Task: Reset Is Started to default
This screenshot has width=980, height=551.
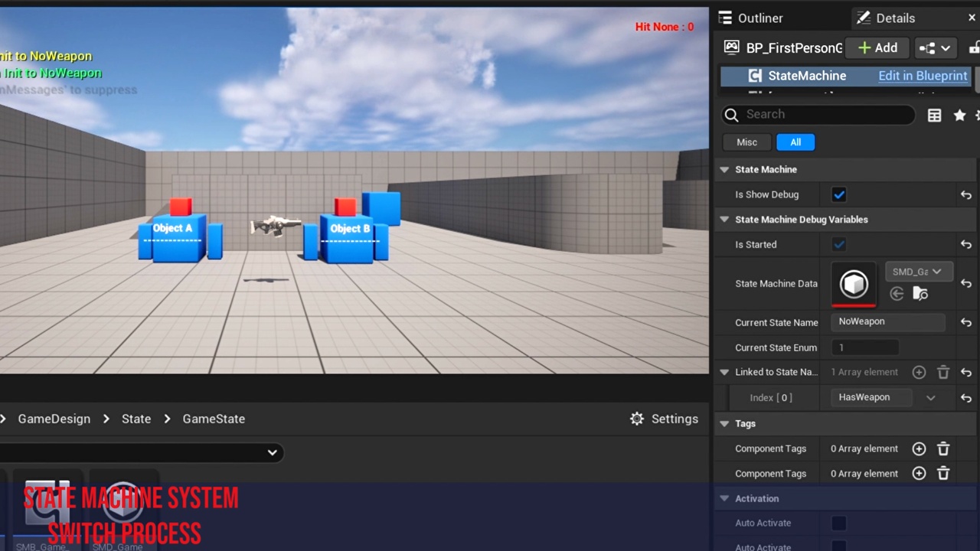Action: click(966, 245)
